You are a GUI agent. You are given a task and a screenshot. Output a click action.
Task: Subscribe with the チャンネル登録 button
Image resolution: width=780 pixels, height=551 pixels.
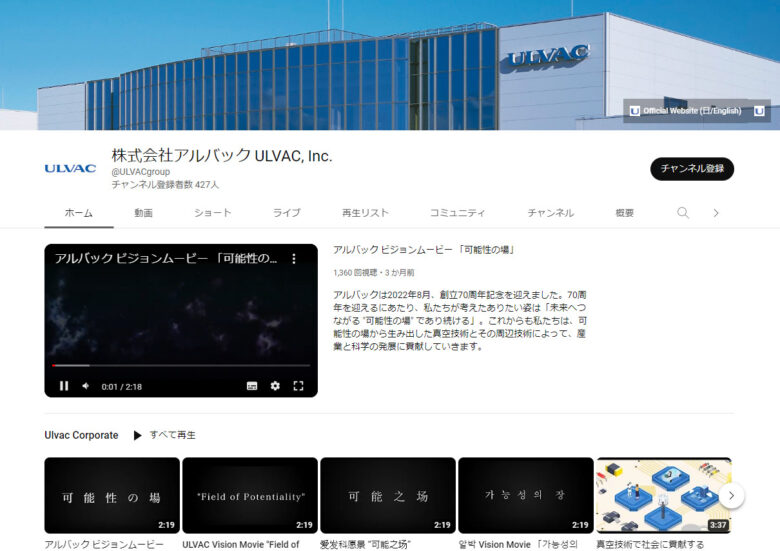pos(692,169)
